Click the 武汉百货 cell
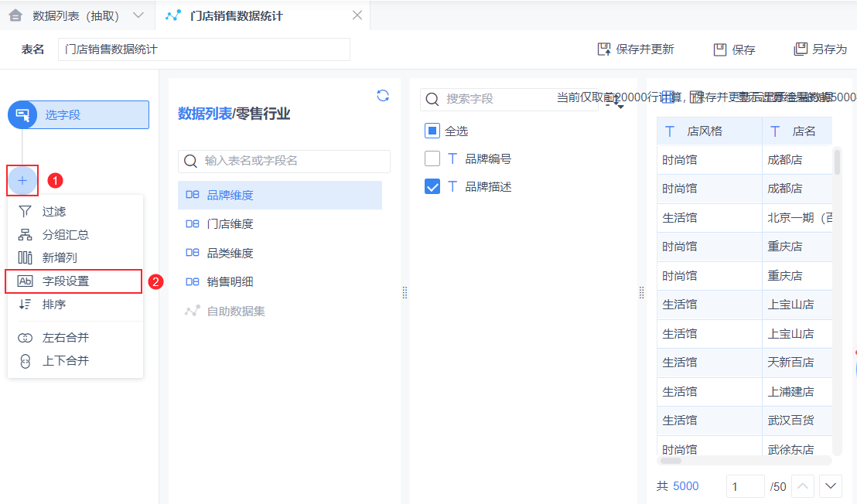Viewport: 857px width, 504px height. pos(797,421)
